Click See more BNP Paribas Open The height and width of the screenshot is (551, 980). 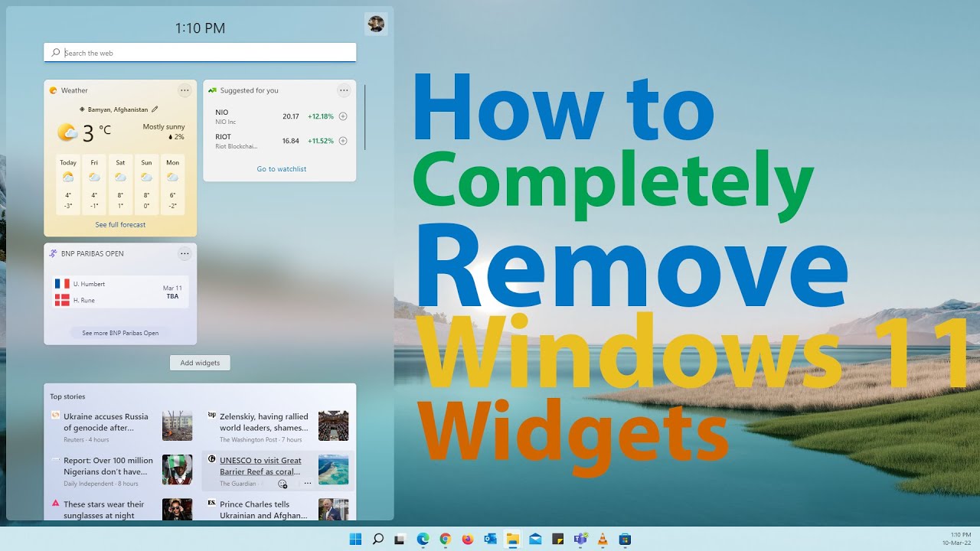pyautogui.click(x=120, y=333)
